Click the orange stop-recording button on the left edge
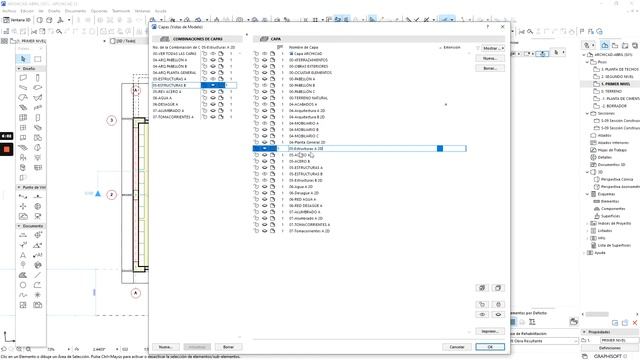640x360 pixels. point(7,149)
